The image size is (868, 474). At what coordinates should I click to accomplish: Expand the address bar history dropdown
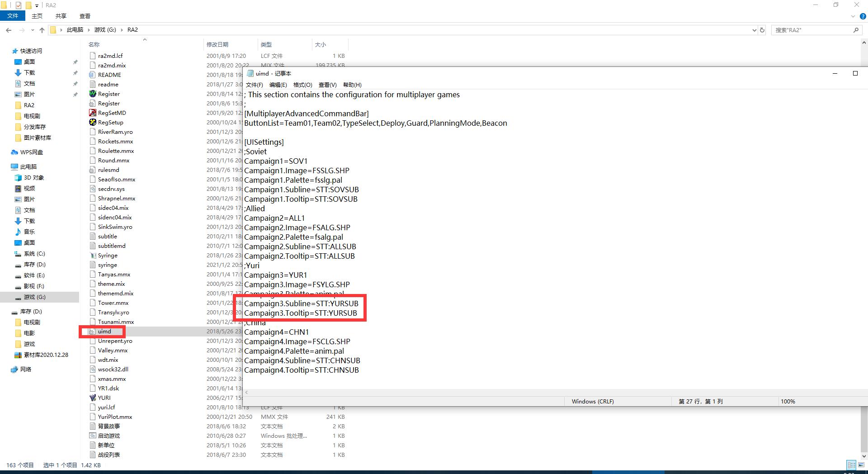[754, 30]
